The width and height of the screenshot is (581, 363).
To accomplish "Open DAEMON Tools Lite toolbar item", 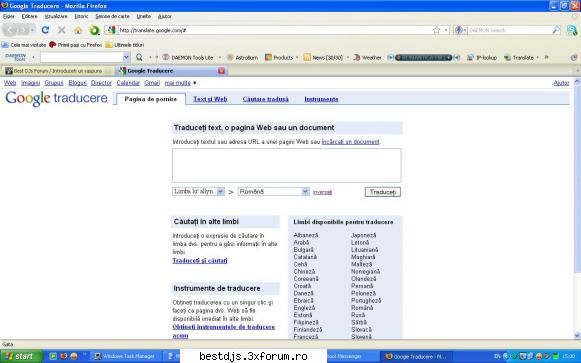I will tap(188, 57).
